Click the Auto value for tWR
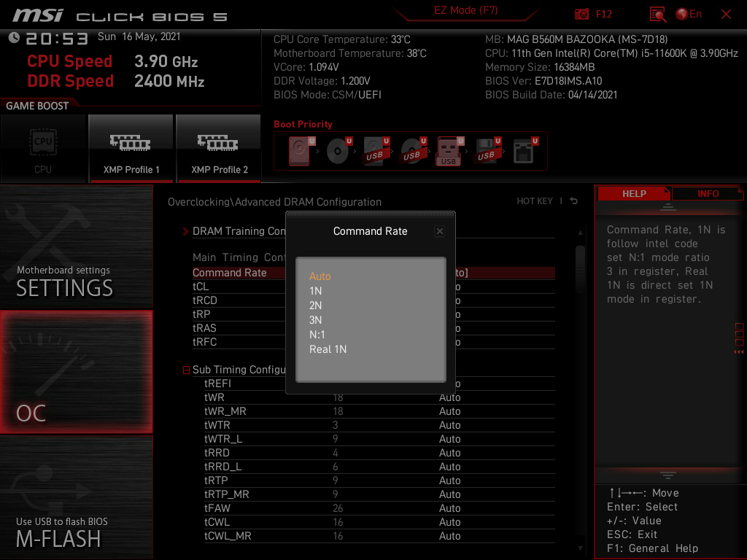This screenshot has height=560, width=747. [x=449, y=397]
